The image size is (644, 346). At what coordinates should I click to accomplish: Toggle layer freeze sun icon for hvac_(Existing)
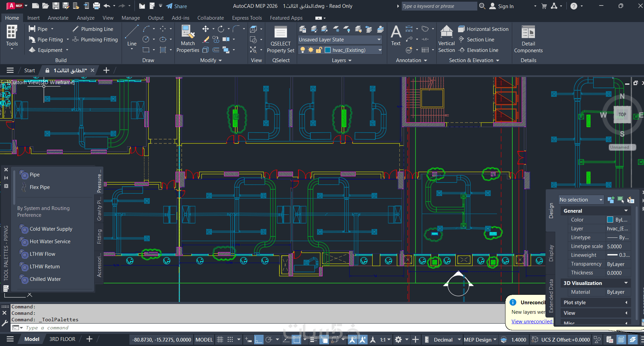(311, 50)
